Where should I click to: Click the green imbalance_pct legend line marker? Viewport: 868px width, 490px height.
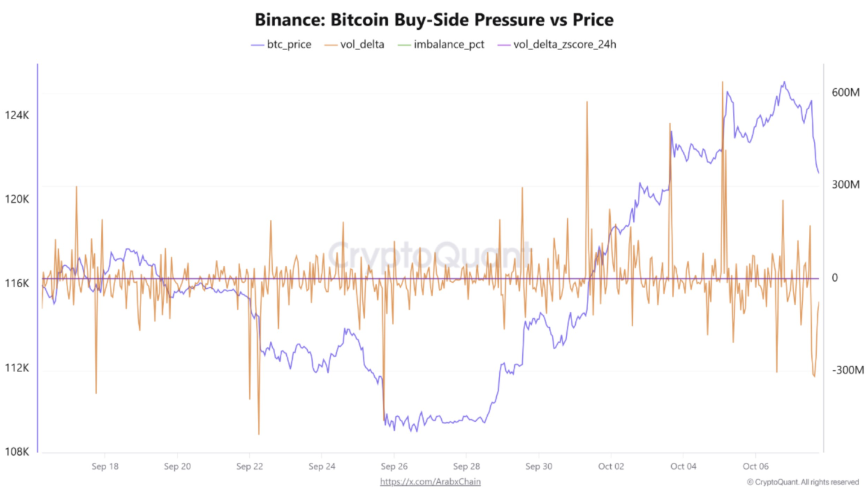(404, 45)
